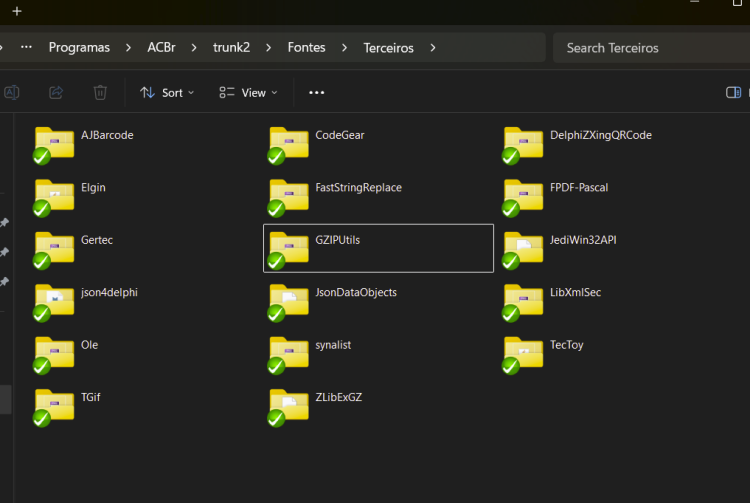Screen dimensions: 750x503
Task: Click the Elgin folder name
Action: click(x=93, y=188)
